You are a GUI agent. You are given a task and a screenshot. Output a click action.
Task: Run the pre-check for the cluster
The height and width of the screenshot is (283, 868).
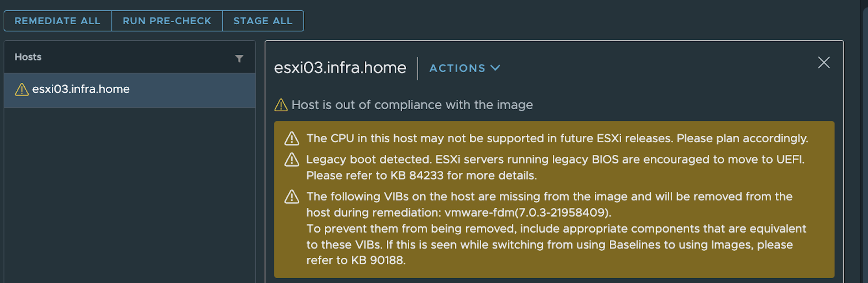tap(167, 21)
